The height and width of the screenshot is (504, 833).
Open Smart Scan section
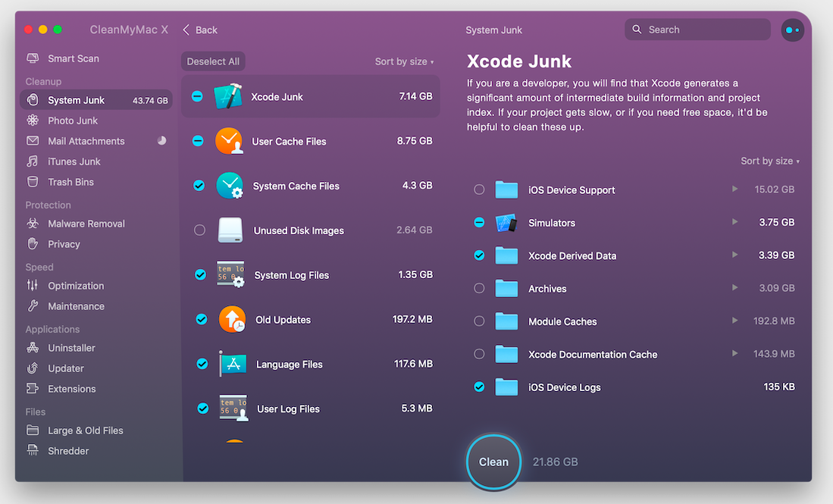(x=96, y=58)
